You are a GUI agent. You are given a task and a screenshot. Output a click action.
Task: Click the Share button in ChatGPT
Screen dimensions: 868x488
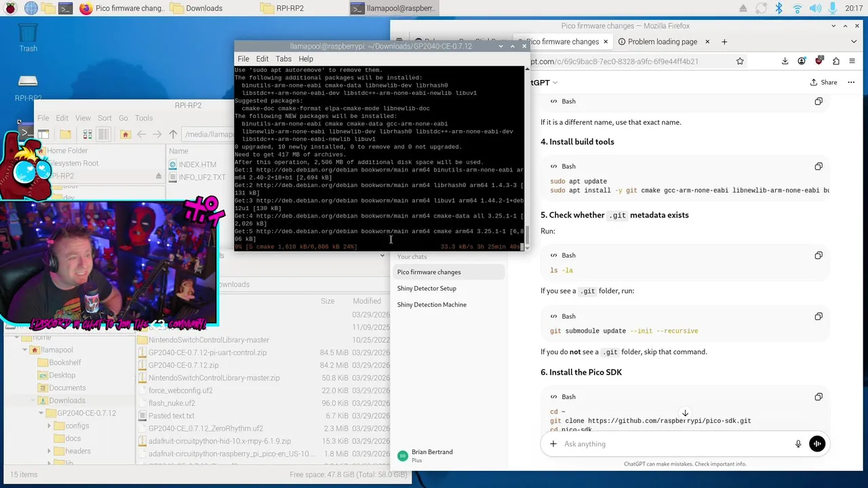pyautogui.click(x=823, y=82)
